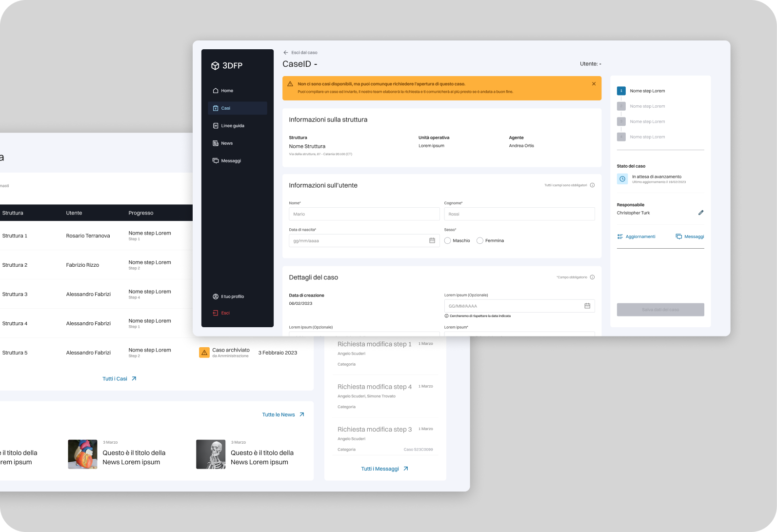Click the warning triangle in the orange banner
Image resolution: width=777 pixels, height=532 pixels.
click(x=290, y=84)
